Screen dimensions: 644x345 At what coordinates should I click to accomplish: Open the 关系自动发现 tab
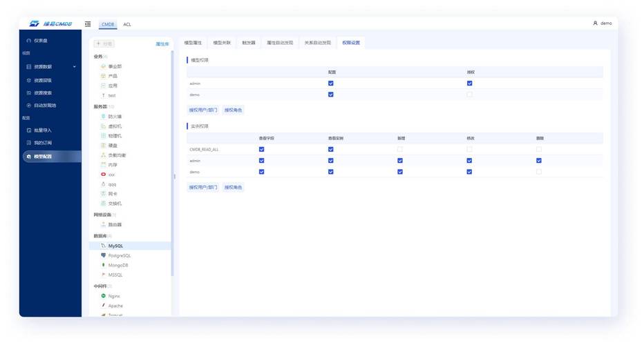click(x=317, y=43)
